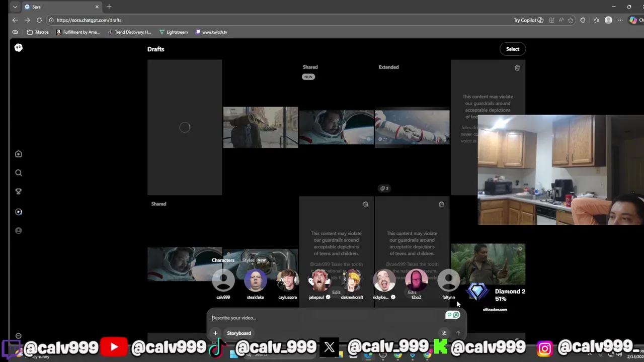Add this page to favorites star
Image resolution: width=644 pixels, height=362 pixels.
[571, 20]
